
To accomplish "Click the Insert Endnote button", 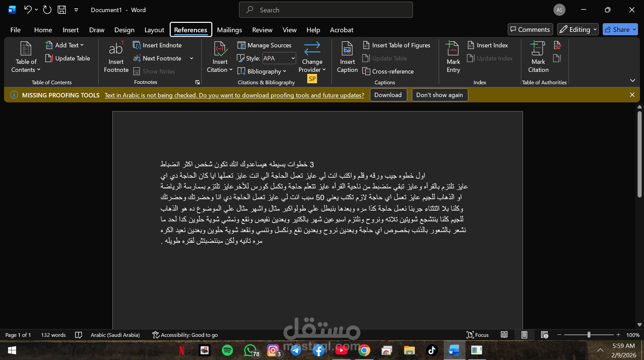I will 157,45.
